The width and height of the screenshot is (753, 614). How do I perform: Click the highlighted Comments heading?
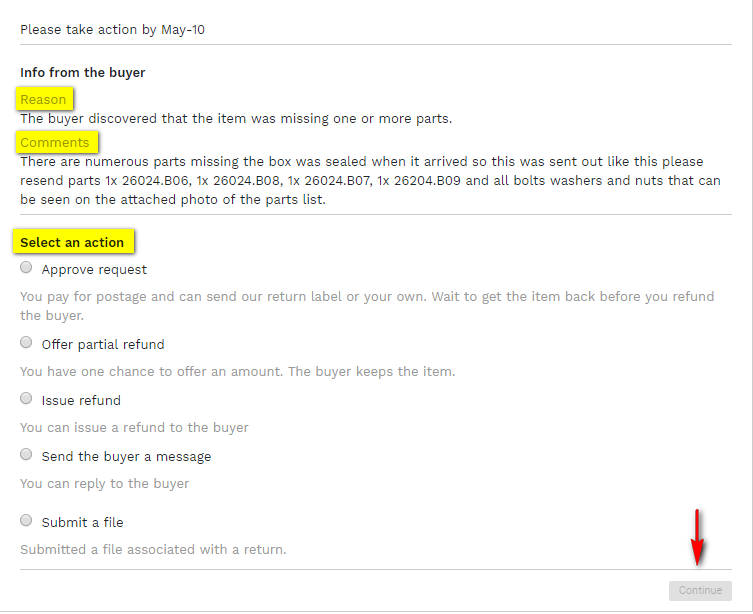click(55, 142)
